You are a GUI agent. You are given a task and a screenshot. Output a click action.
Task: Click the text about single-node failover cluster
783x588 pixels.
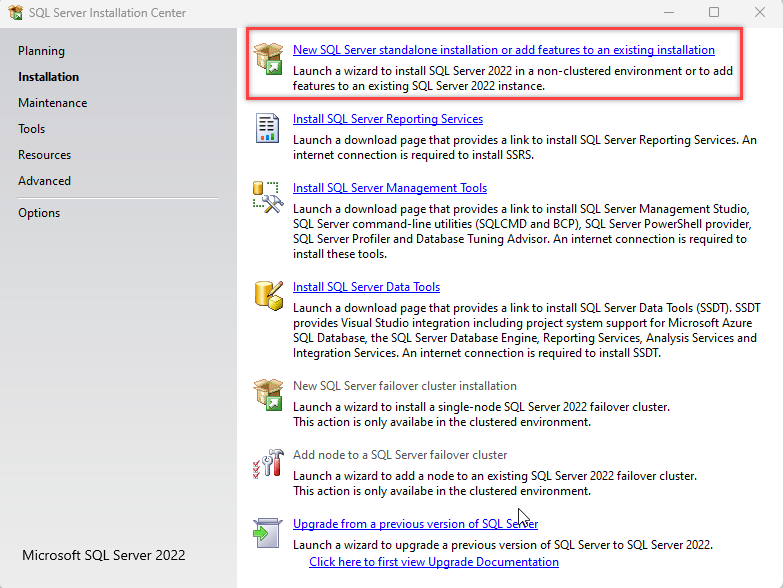click(481, 414)
